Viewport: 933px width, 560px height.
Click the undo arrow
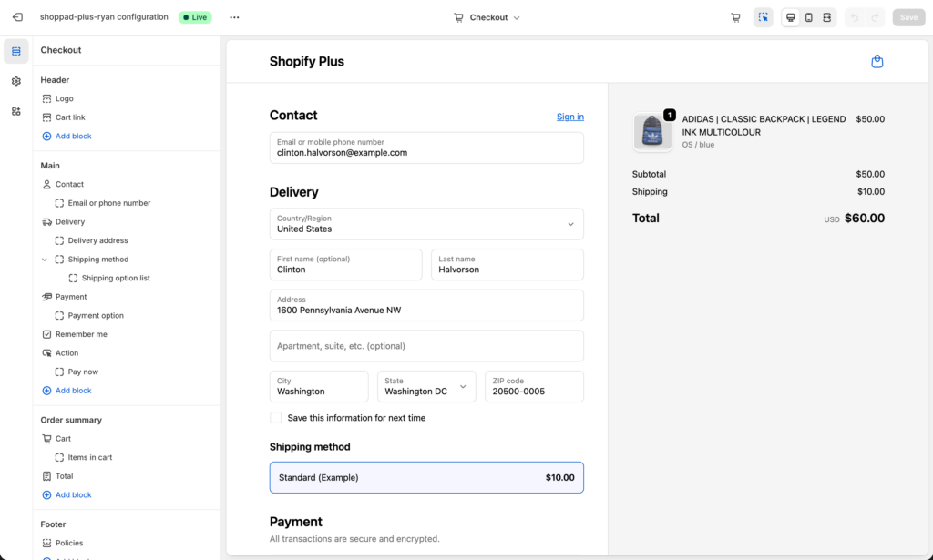(x=855, y=17)
